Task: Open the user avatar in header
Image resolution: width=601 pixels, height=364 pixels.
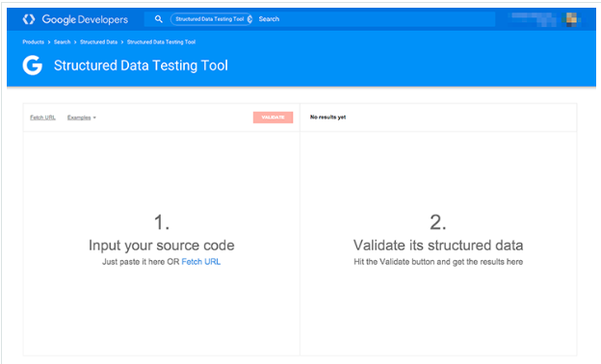Action: click(x=571, y=19)
